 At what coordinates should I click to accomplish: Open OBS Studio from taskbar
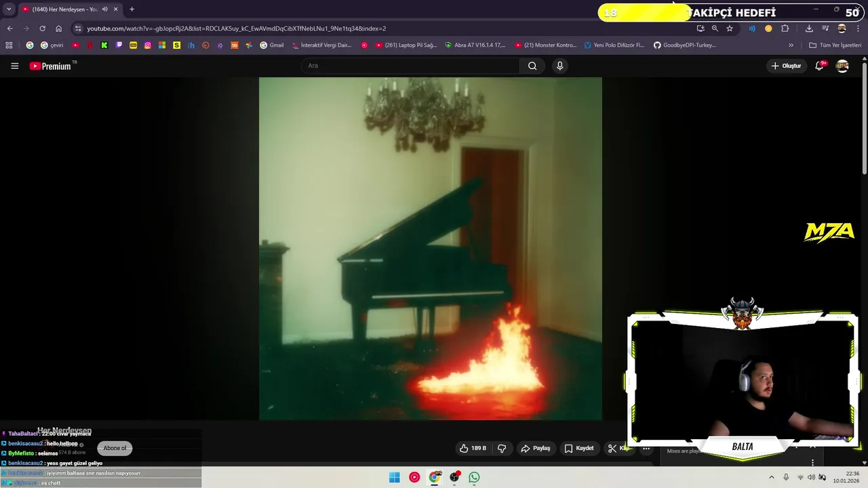tap(454, 477)
